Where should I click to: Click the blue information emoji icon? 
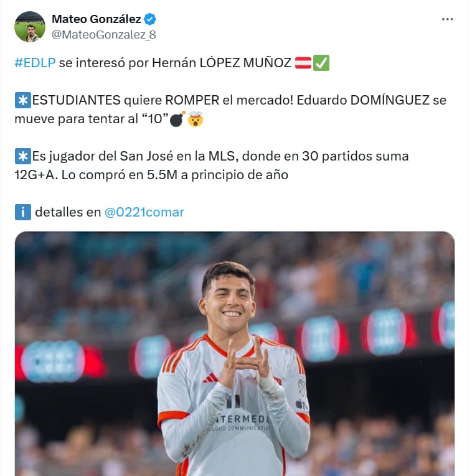click(23, 212)
